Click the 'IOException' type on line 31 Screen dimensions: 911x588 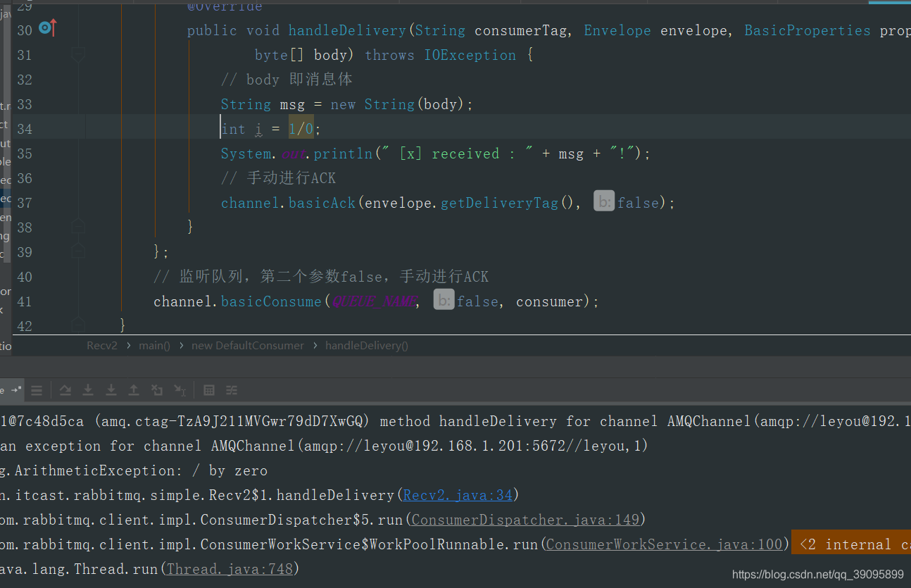(x=470, y=55)
